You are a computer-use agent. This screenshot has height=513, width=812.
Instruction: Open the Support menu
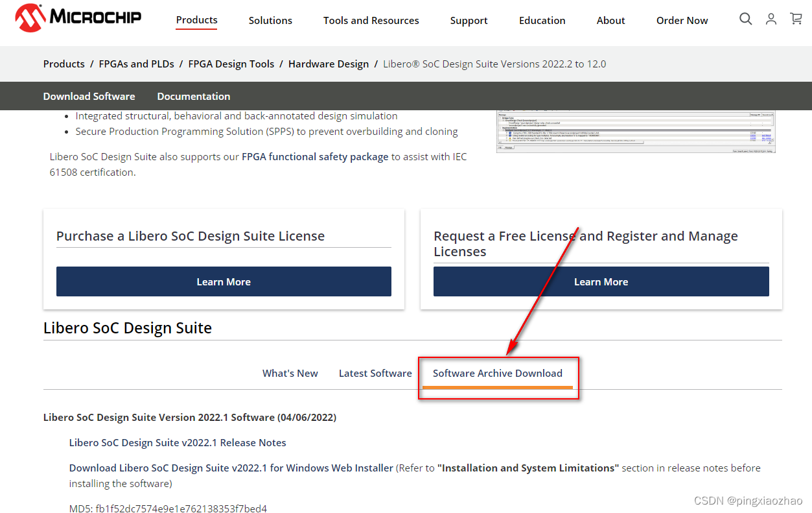tap(469, 21)
